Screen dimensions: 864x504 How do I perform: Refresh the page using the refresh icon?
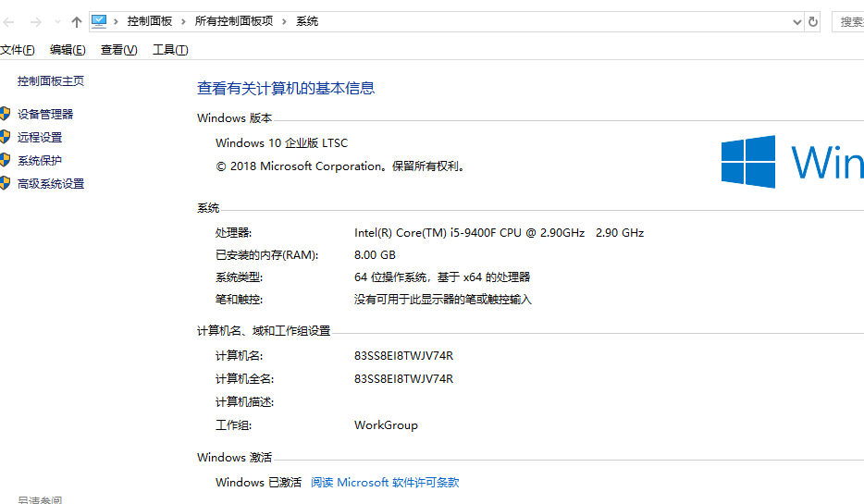click(813, 21)
